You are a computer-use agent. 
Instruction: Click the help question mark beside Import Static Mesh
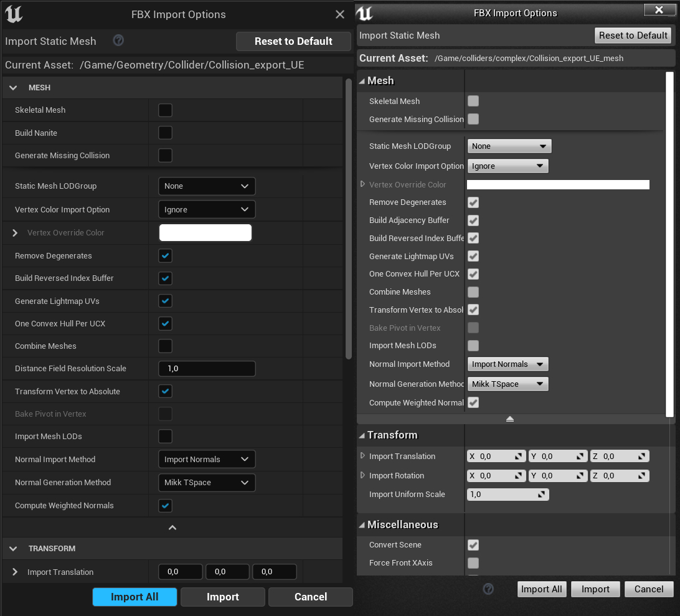pyautogui.click(x=118, y=41)
